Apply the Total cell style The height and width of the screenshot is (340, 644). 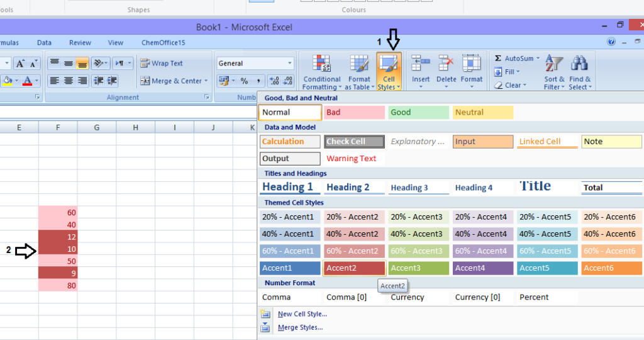point(611,188)
